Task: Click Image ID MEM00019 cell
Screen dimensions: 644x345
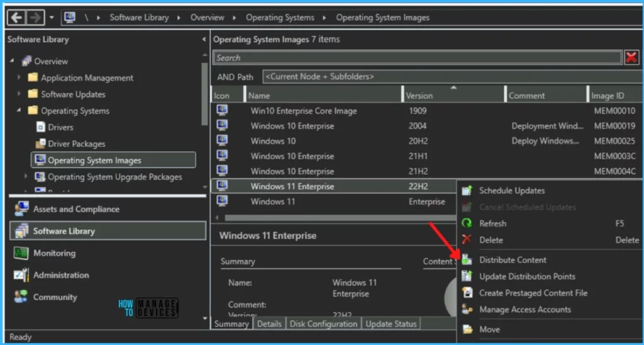Action: point(614,126)
